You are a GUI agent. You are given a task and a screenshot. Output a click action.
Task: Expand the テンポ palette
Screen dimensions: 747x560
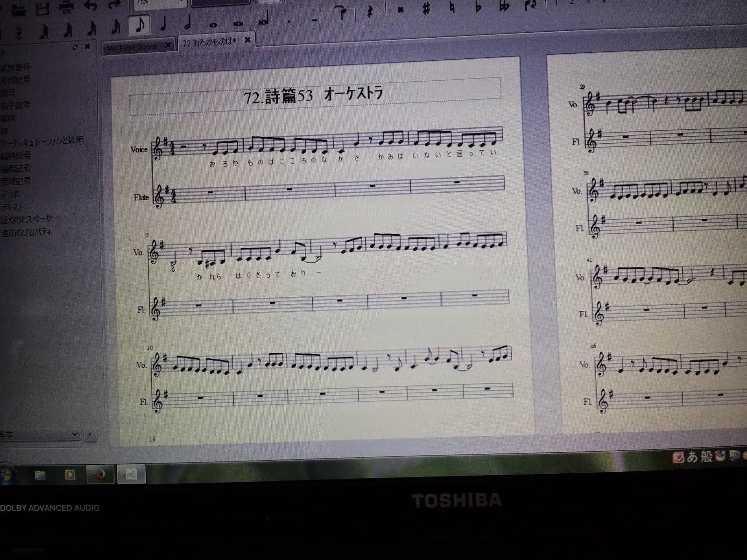pyautogui.click(x=9, y=194)
